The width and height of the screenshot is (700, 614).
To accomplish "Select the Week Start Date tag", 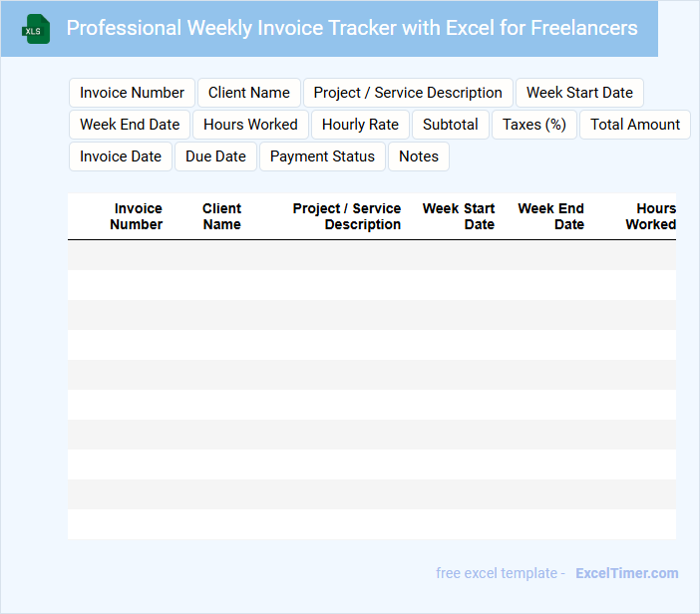I will click(579, 93).
